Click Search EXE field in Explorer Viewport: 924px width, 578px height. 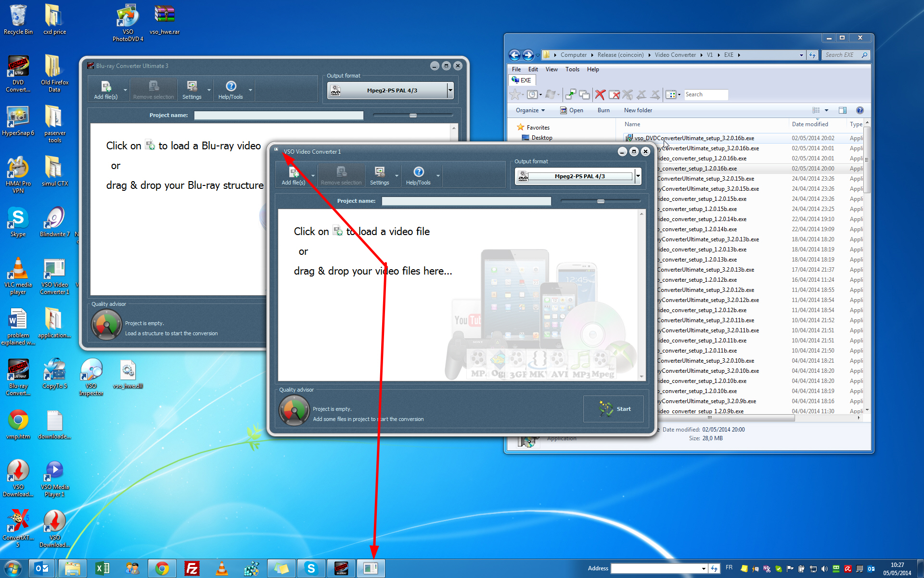[x=846, y=55]
